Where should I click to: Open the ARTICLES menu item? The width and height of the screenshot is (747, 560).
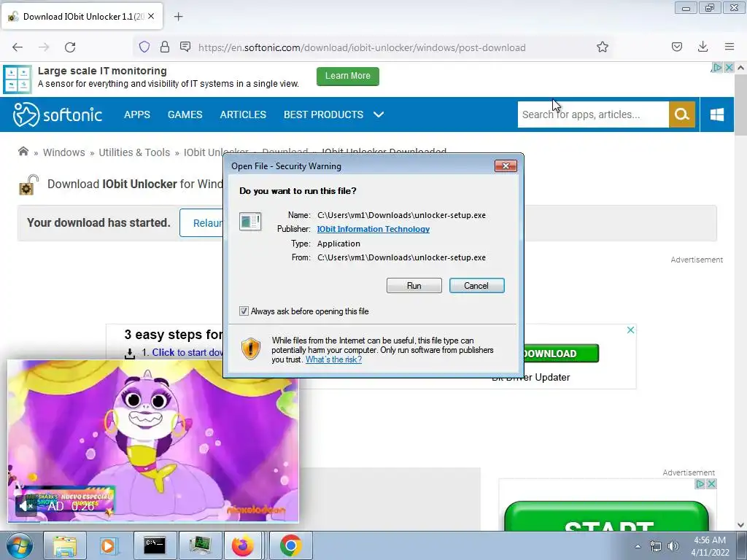[x=243, y=114]
